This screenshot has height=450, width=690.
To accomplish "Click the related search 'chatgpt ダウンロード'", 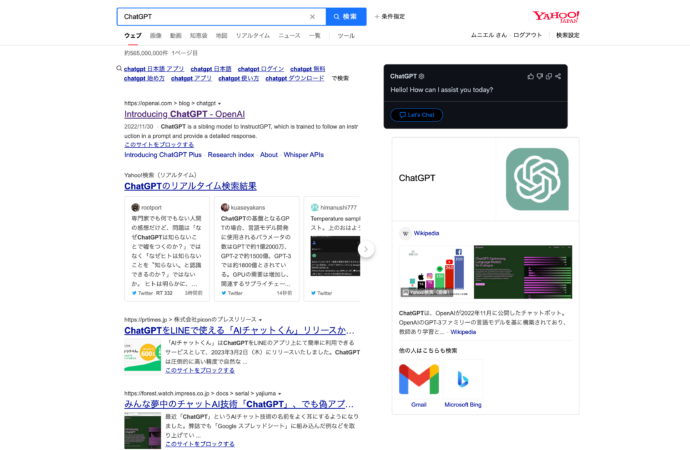I will (295, 78).
